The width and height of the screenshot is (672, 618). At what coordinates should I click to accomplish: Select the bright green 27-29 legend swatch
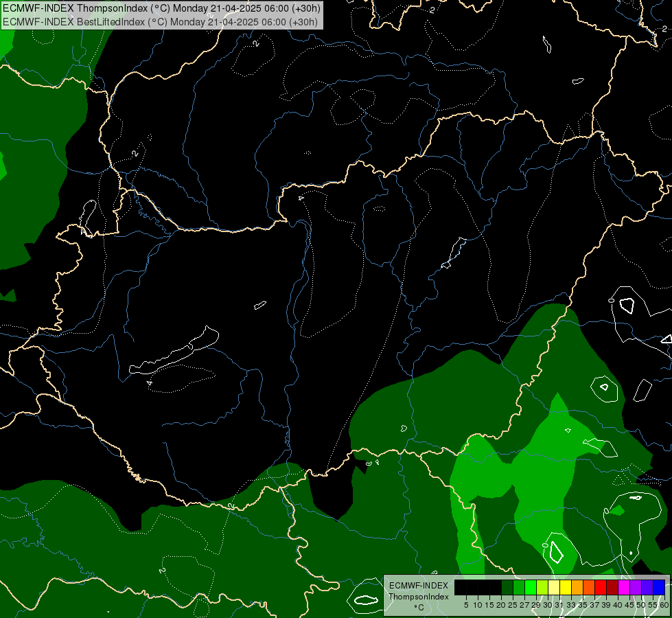[531, 587]
